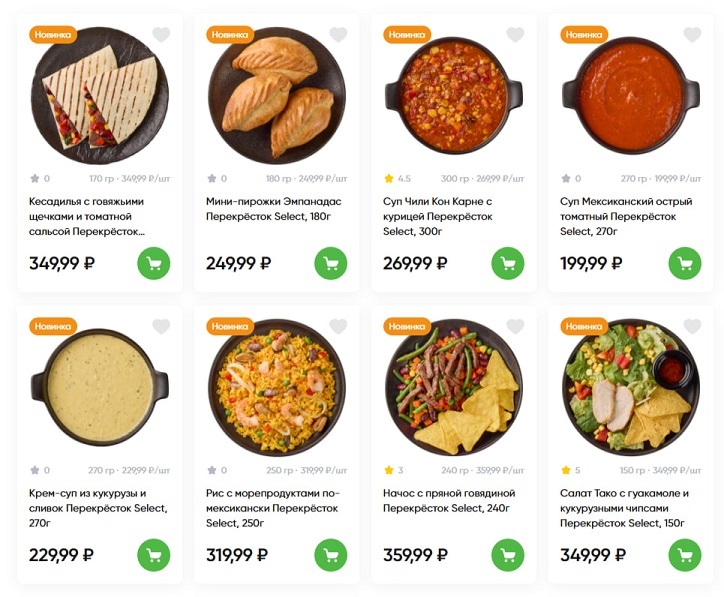This screenshot has height=597, width=724.
Task: Add corn cream soup to cart
Action: point(154,555)
